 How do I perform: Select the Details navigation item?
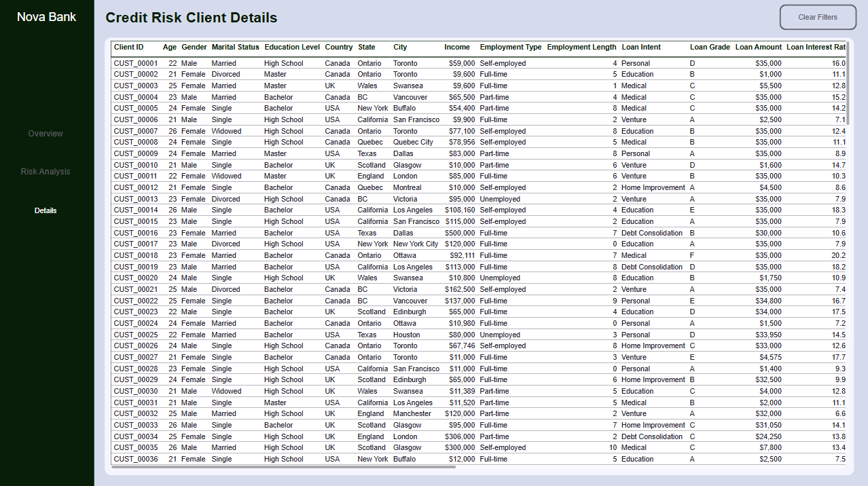click(46, 210)
